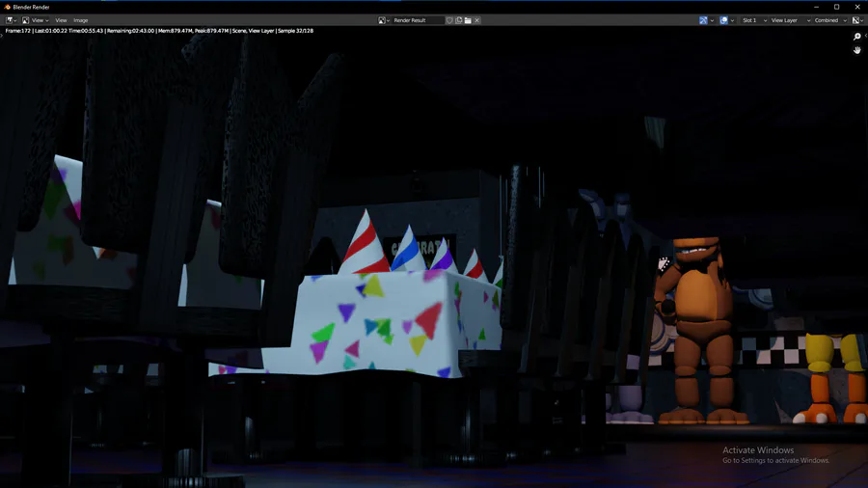This screenshot has height=488, width=868.
Task: Click the Render Result image name field
Action: (418, 20)
